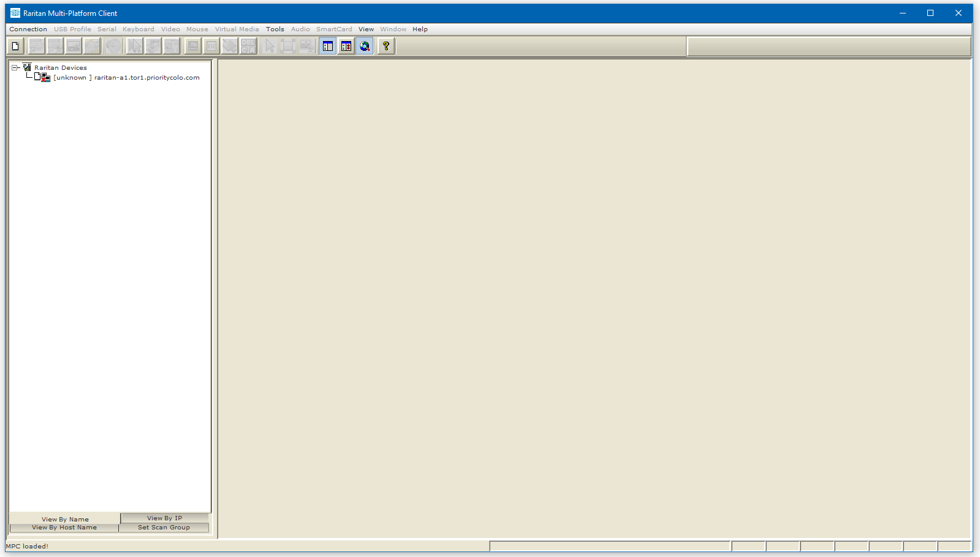
Task: Open the Tools menu
Action: point(275,29)
